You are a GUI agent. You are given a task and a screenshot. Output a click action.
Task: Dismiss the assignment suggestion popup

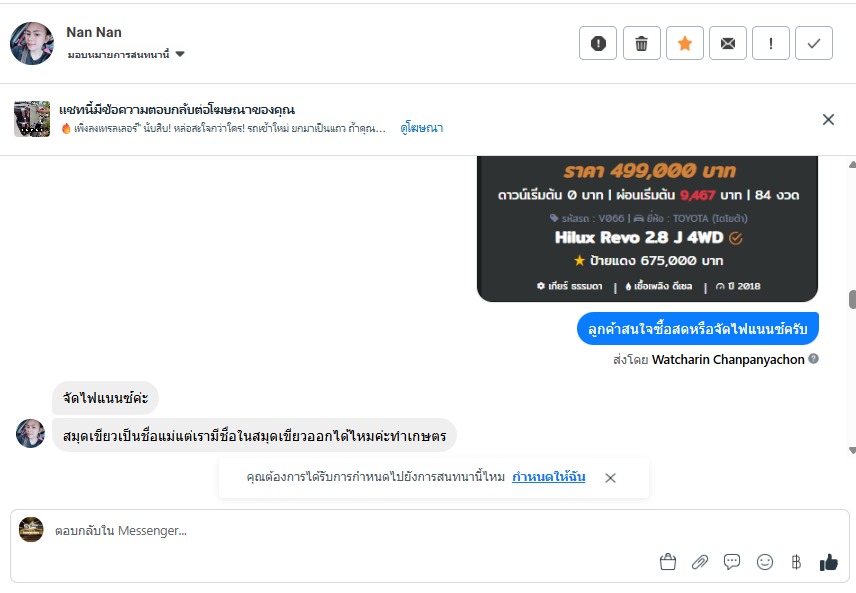[x=610, y=478]
